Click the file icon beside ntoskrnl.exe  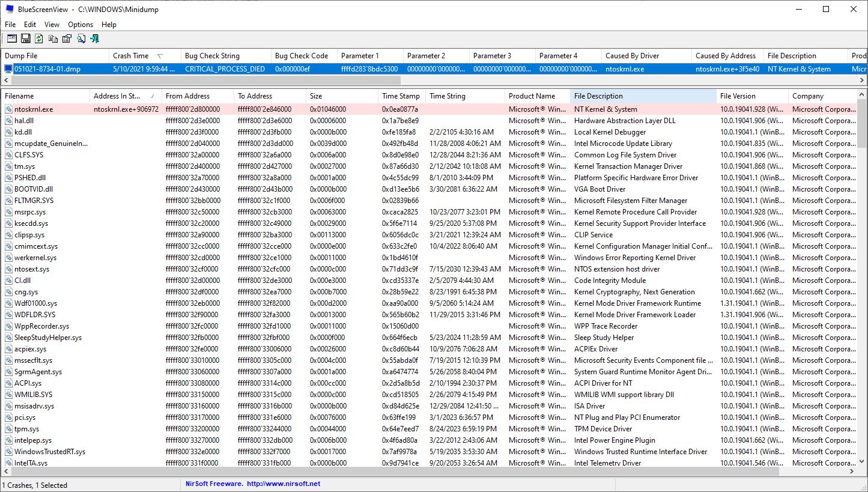tap(9, 109)
